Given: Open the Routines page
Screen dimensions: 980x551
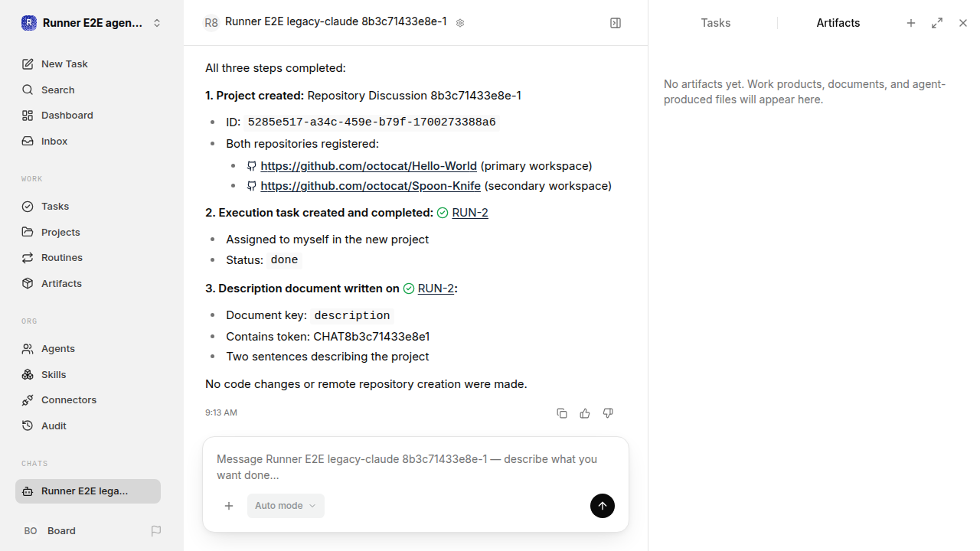Looking at the screenshot, I should click(x=88, y=257).
